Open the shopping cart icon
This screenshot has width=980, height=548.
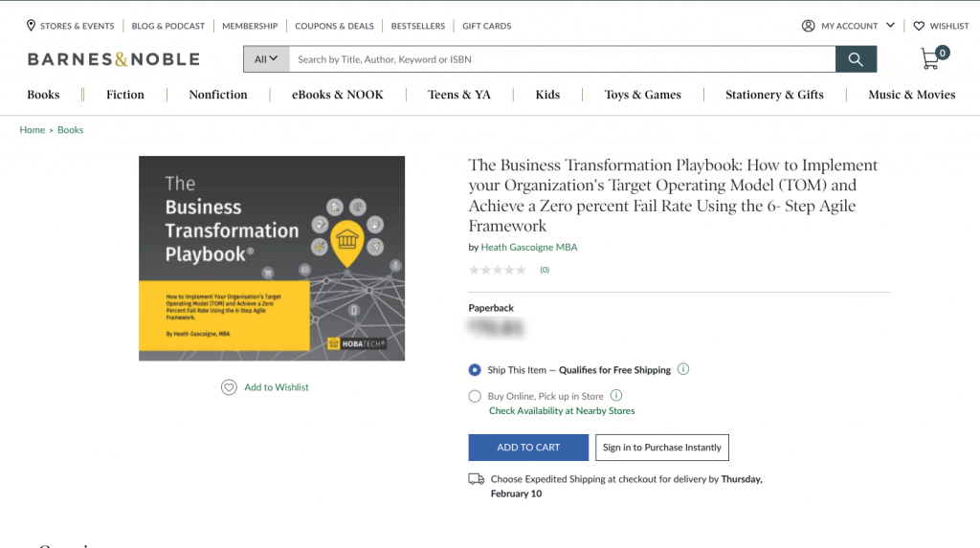pyautogui.click(x=930, y=59)
